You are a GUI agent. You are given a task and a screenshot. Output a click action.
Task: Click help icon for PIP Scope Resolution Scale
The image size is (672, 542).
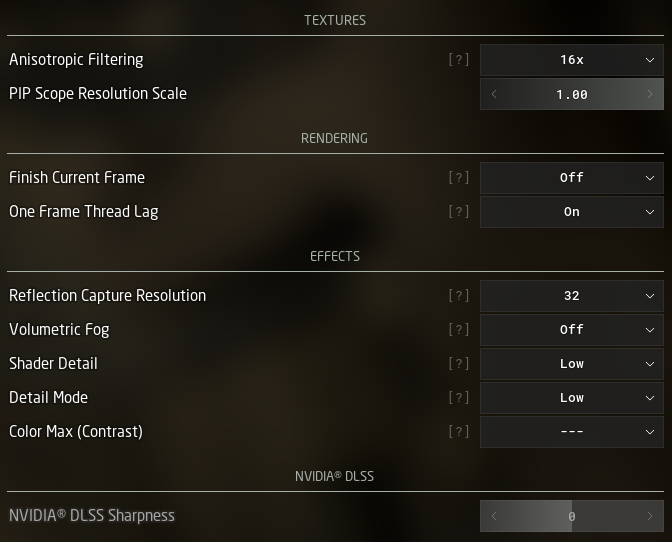click(x=458, y=94)
